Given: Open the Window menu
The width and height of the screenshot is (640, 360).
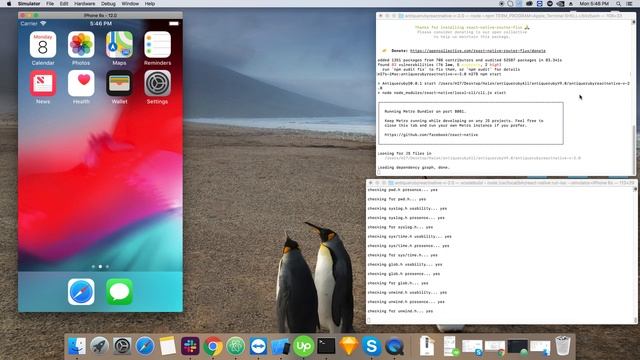Looking at the screenshot, I should click(x=130, y=4).
